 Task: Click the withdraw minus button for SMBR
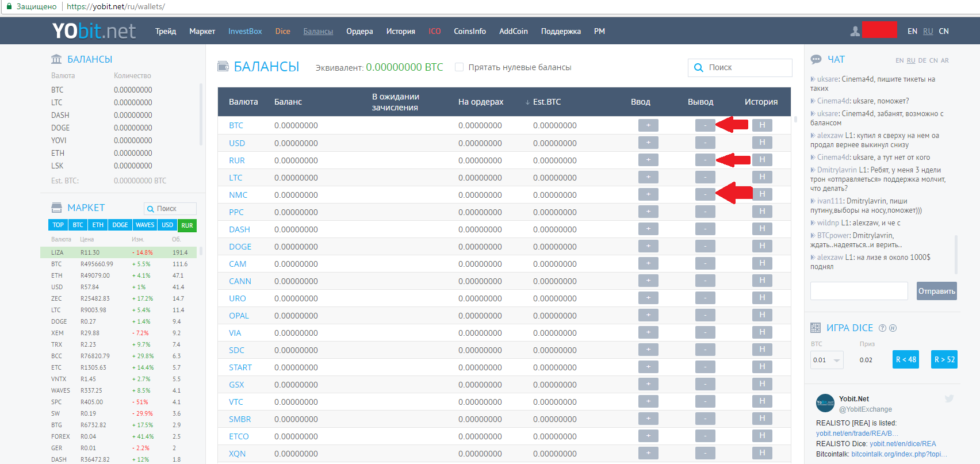[705, 419]
